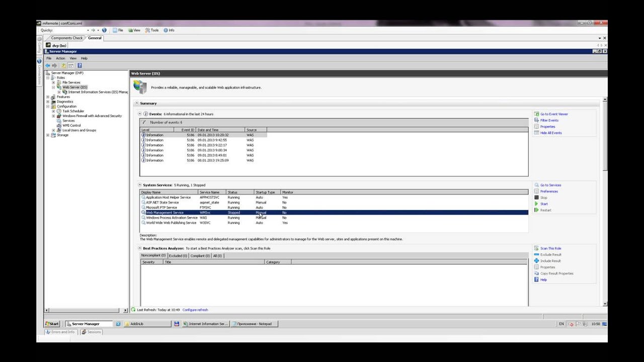Expand Internet Information Services (IIS) Manager node
The image size is (644, 362).
pos(59,92)
